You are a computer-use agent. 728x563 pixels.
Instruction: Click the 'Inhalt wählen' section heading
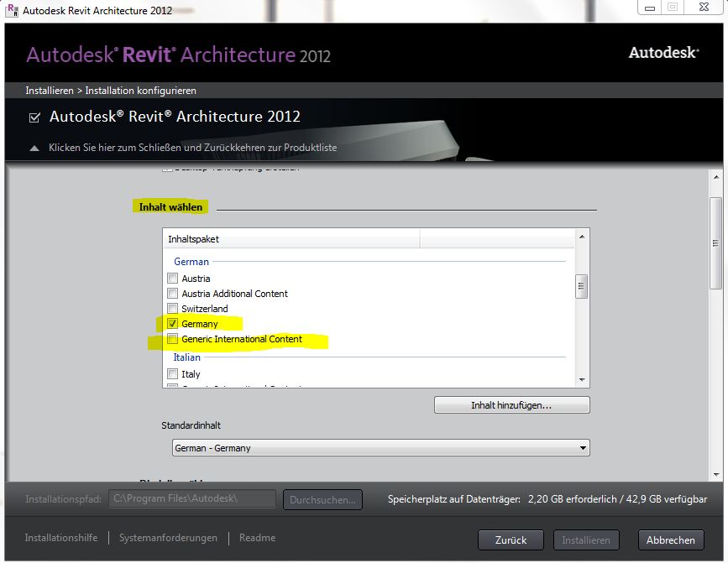coord(170,207)
